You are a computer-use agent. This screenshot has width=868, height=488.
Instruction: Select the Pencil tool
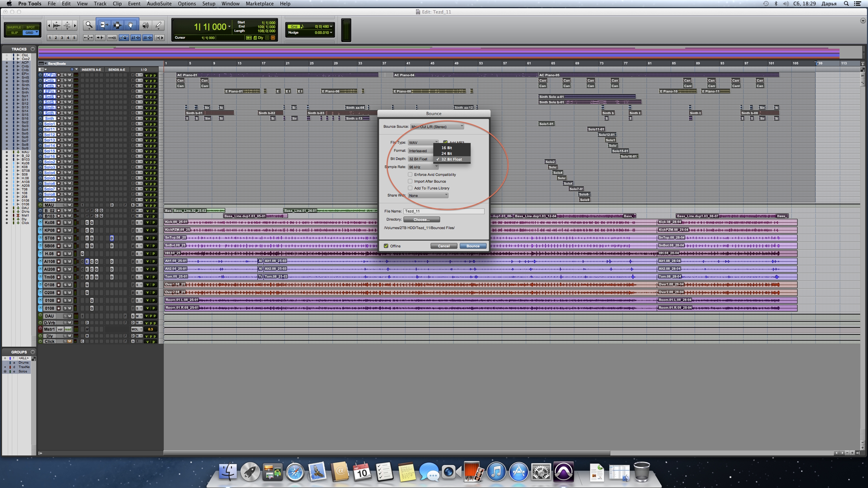click(158, 25)
